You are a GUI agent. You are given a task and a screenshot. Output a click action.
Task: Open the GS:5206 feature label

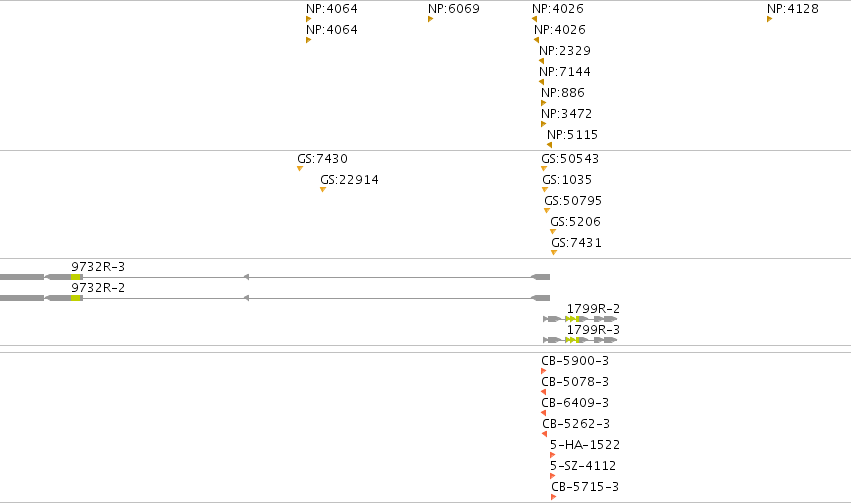point(575,222)
